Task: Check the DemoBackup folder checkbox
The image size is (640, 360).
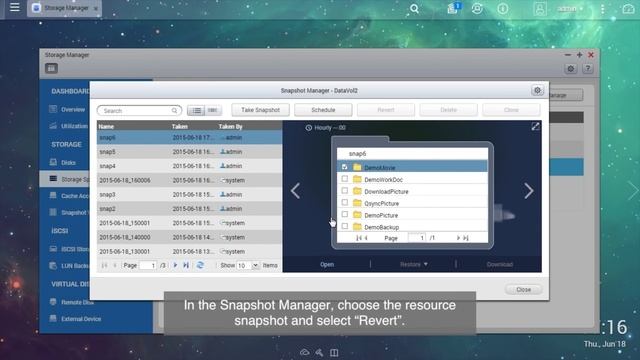Action: coord(344,226)
